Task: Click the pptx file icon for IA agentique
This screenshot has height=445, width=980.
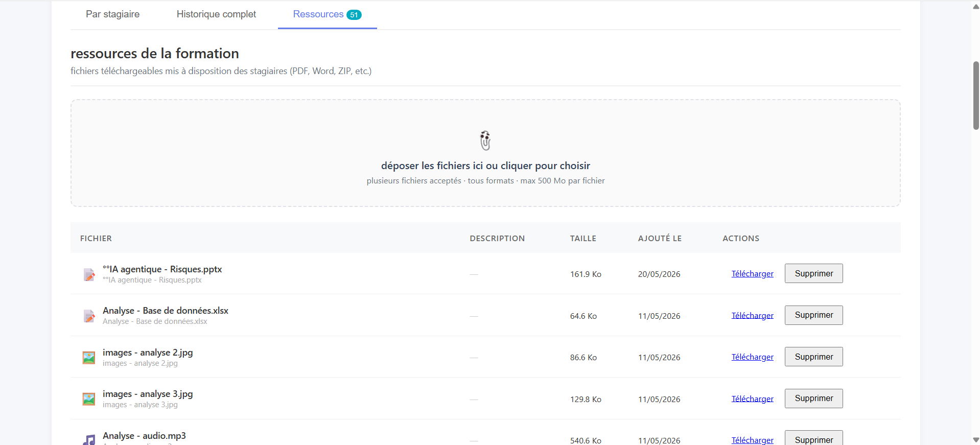Action: pyautogui.click(x=89, y=274)
